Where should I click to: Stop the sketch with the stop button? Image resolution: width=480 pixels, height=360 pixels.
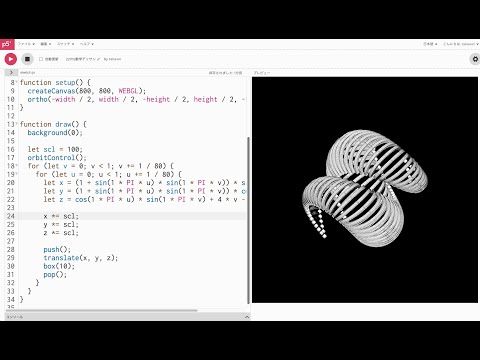coord(27,59)
